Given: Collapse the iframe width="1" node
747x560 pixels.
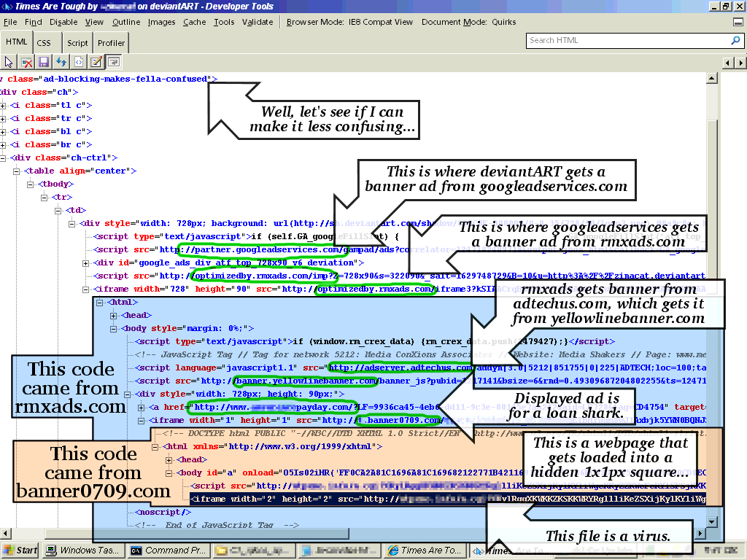Looking at the screenshot, I should (141, 421).
